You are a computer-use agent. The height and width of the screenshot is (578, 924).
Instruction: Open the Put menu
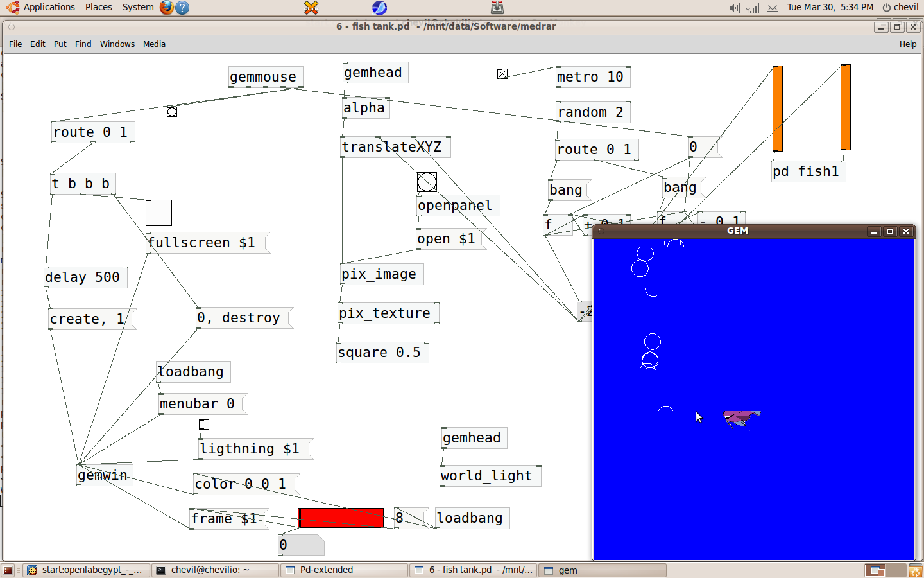pyautogui.click(x=60, y=44)
